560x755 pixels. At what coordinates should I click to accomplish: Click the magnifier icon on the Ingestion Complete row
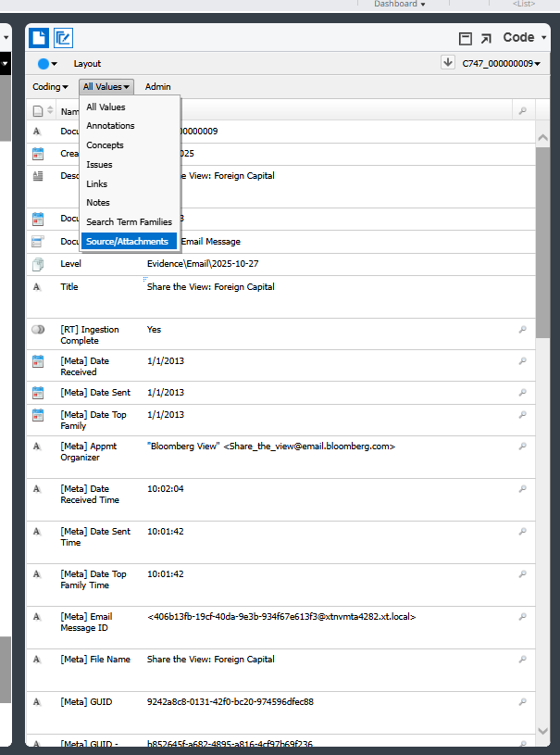pos(522,329)
